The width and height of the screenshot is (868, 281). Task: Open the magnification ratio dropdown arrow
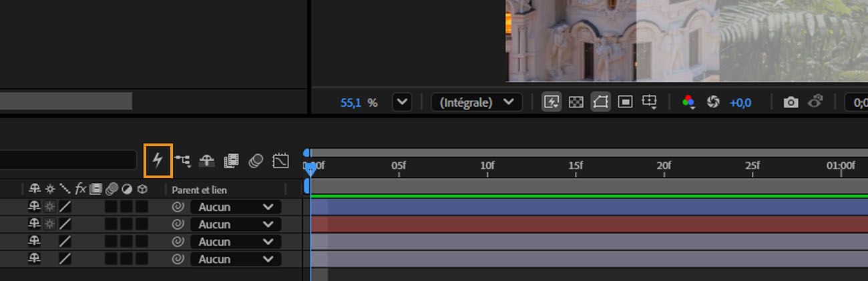pos(401,102)
